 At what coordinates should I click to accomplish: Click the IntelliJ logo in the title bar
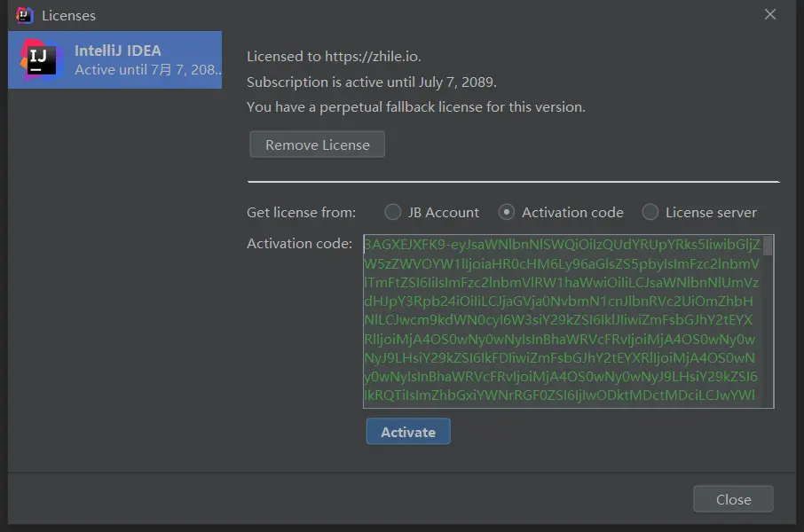(x=25, y=15)
